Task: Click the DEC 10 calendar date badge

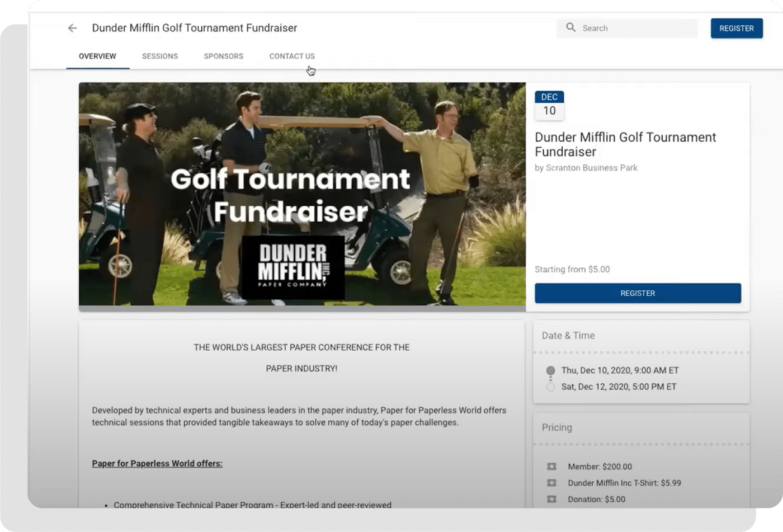Action: click(549, 105)
